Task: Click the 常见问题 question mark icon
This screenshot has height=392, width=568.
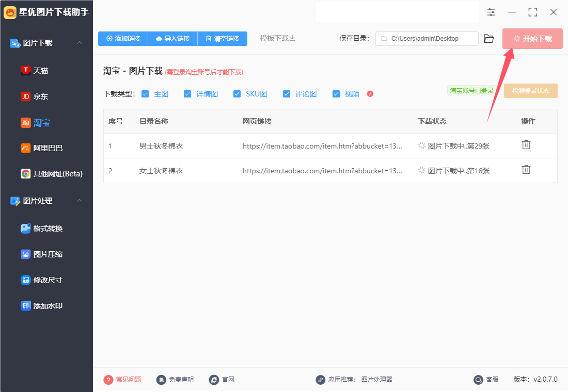Action: coord(108,380)
